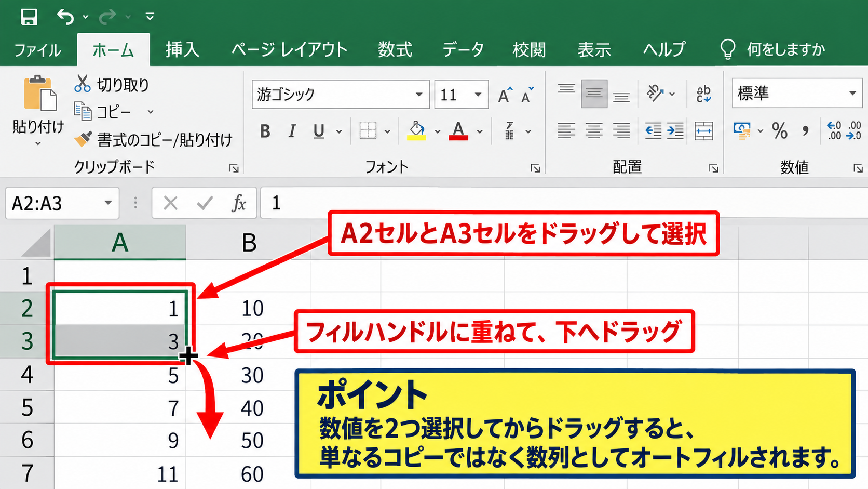Open the 游ゴシック font name dropdown
Screen dimensions: 868x489
click(418, 95)
